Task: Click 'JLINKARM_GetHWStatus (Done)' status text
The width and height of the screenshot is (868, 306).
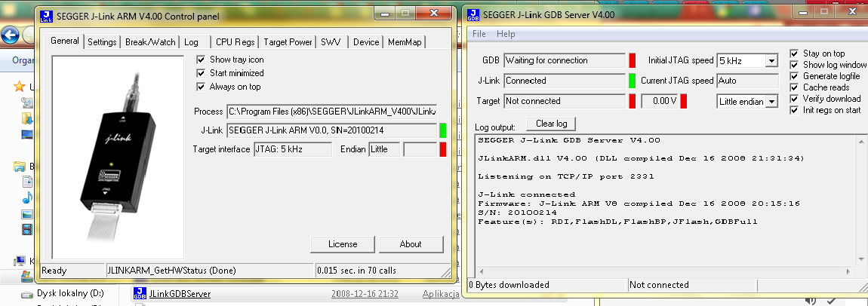Action: click(172, 271)
